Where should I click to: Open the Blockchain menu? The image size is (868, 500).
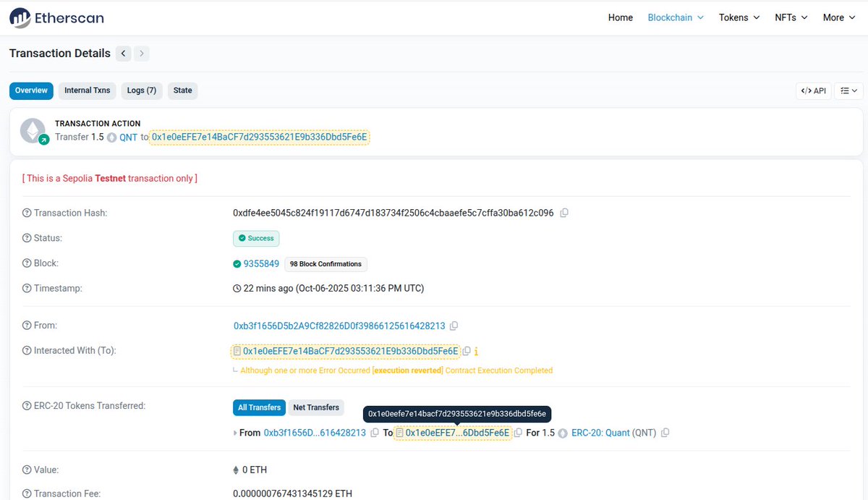pos(676,17)
